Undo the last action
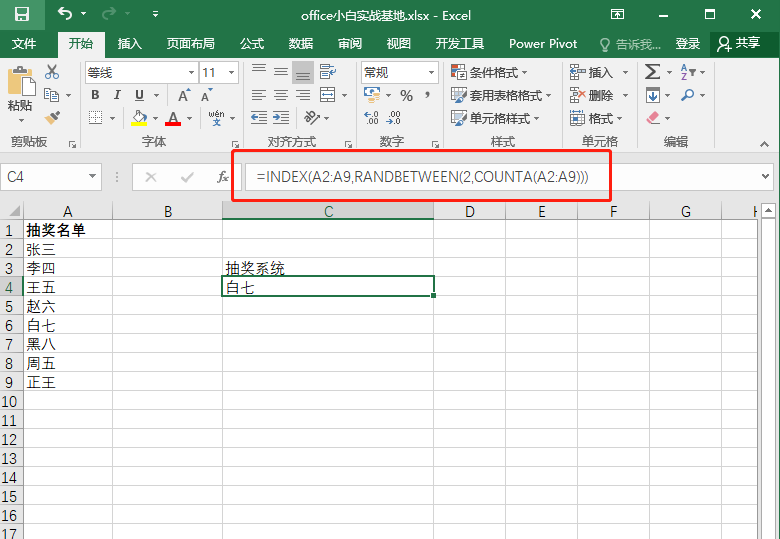 click(65, 13)
